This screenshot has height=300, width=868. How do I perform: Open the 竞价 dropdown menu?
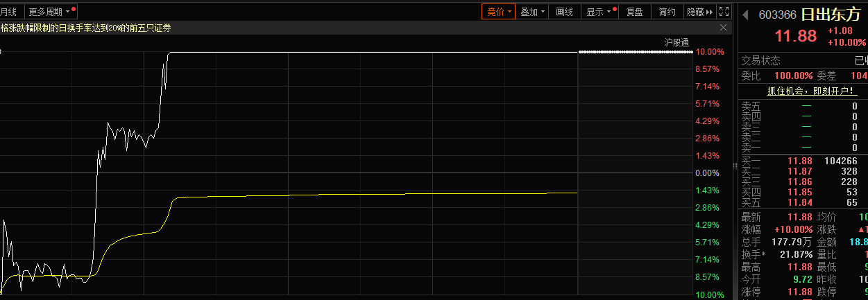[x=499, y=12]
